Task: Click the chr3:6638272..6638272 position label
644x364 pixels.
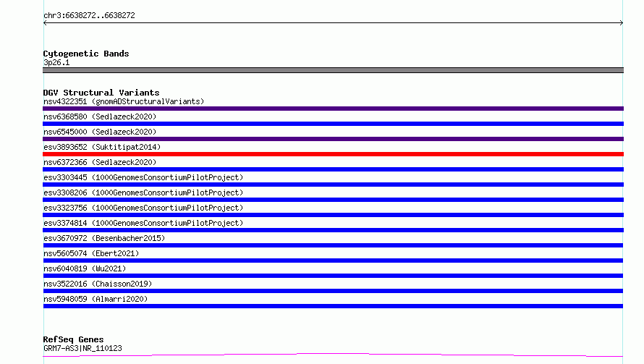Action: [89, 15]
